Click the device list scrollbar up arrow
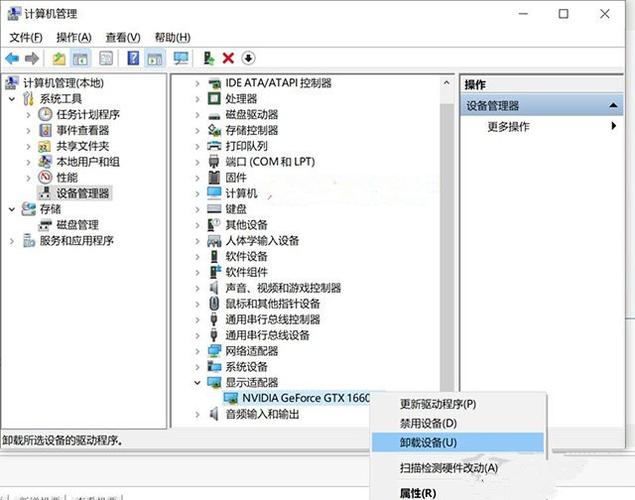635x500 pixels. 446,83
